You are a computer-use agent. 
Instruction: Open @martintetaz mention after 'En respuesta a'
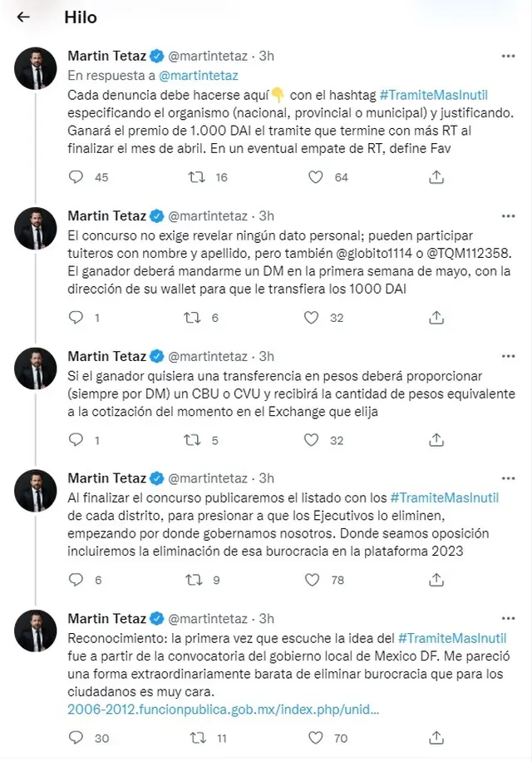coord(199,76)
